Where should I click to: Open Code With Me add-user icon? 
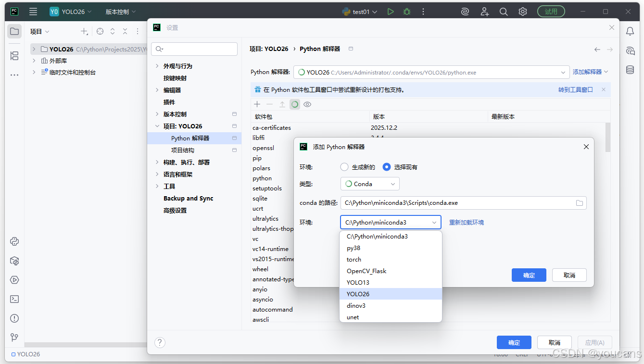484,12
